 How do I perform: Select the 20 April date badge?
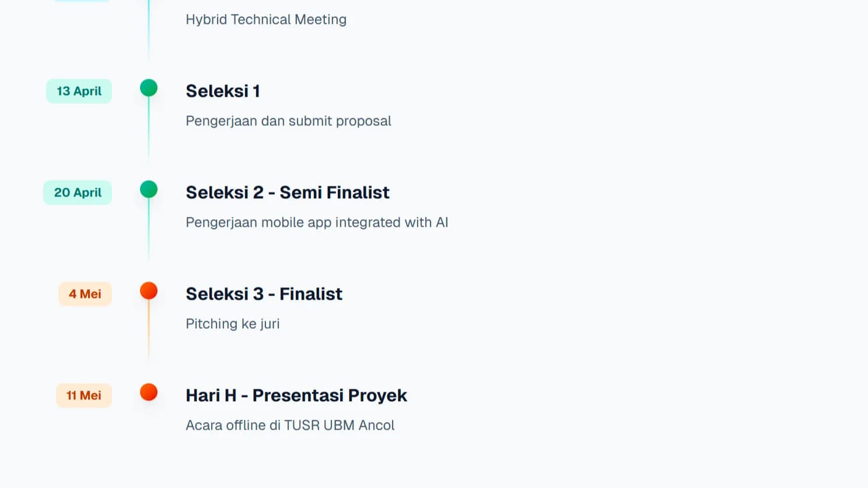click(x=78, y=193)
